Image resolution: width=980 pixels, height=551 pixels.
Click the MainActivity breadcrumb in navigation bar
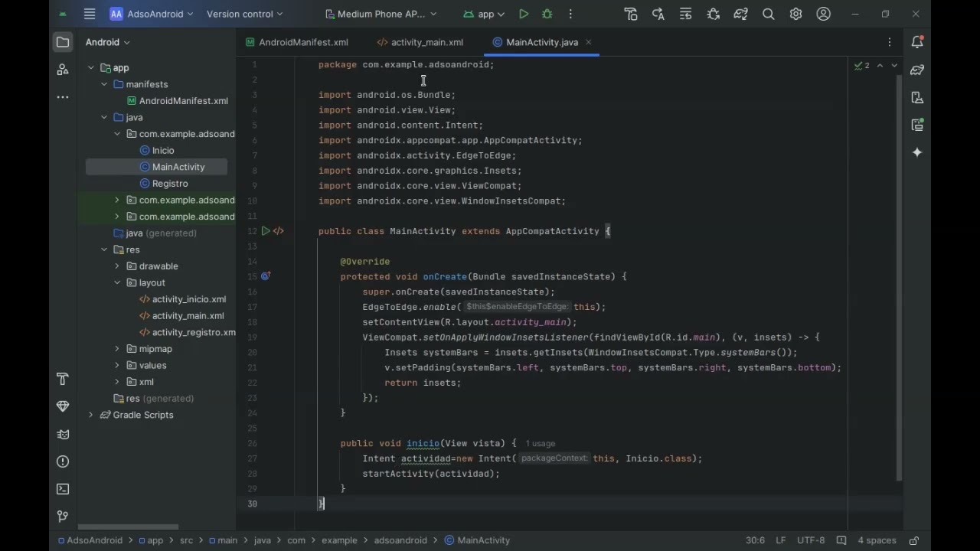477,540
